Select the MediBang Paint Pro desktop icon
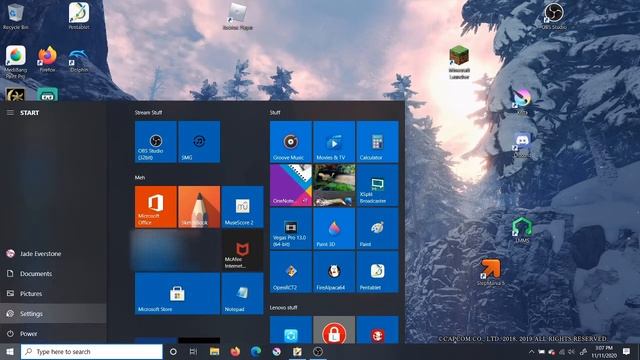Image resolution: width=640 pixels, height=360 pixels. tap(16, 62)
